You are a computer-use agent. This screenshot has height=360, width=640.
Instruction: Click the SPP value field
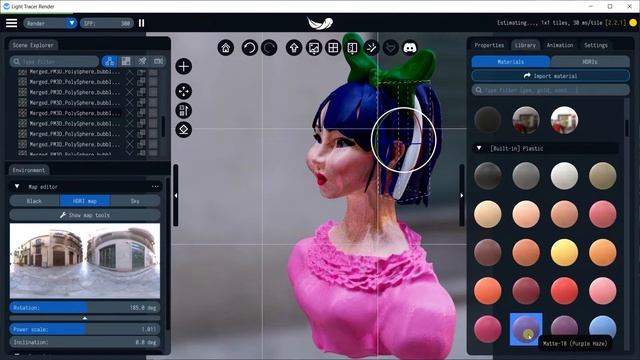(107, 23)
